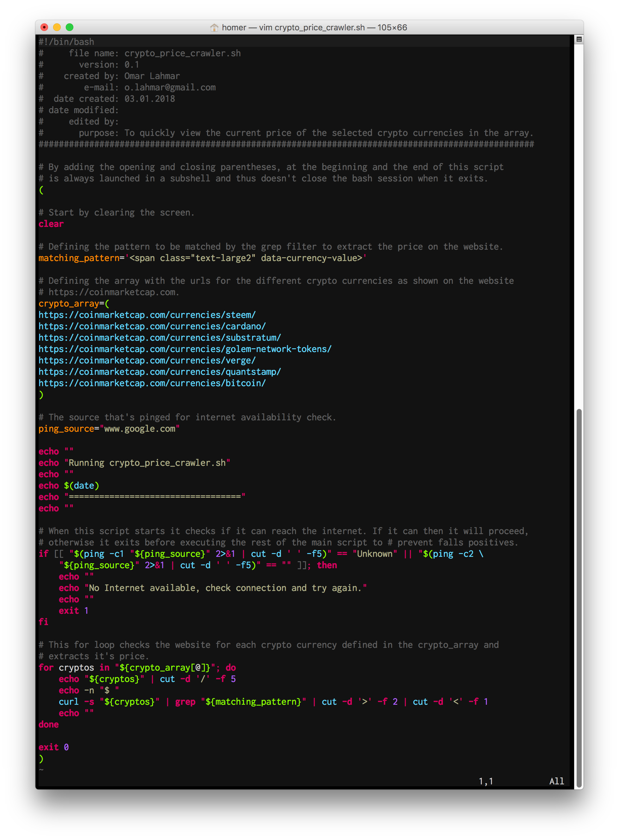The width and height of the screenshot is (619, 840).
Task: Click the 'then' keyword
Action: pyautogui.click(x=327, y=565)
